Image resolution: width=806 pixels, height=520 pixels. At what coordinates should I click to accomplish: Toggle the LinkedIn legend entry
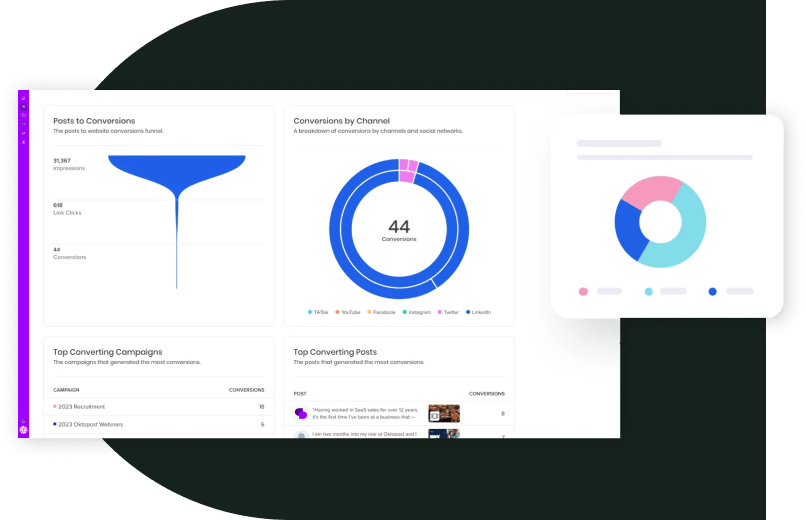(478, 312)
